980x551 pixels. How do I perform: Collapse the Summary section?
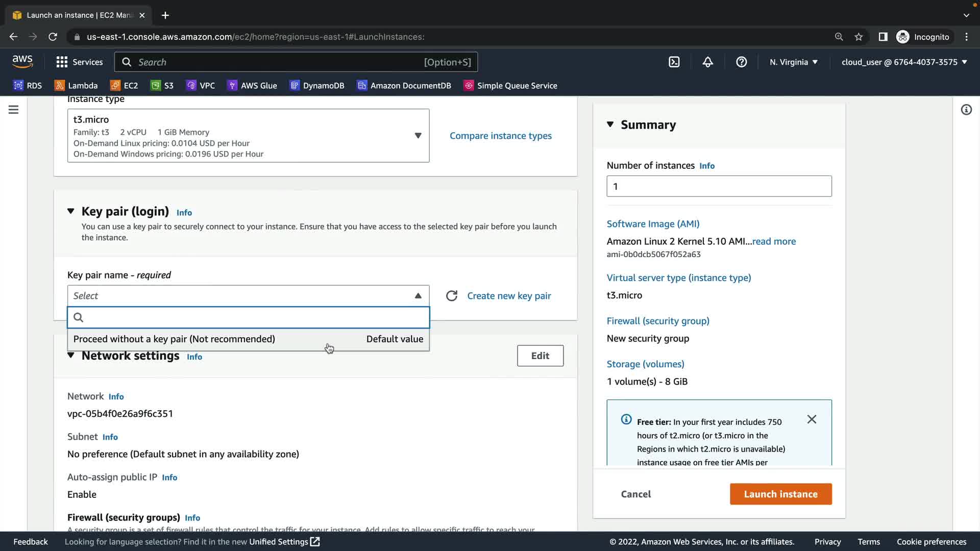tap(610, 124)
